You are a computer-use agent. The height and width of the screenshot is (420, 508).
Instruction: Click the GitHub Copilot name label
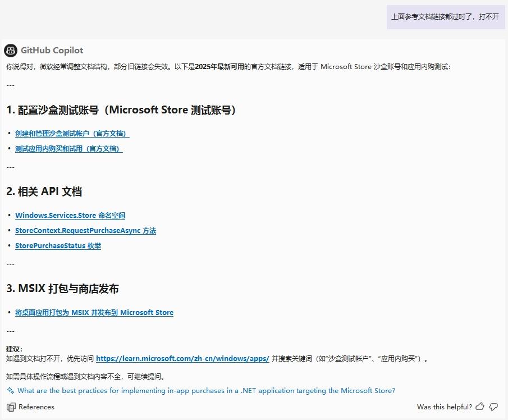pos(52,50)
